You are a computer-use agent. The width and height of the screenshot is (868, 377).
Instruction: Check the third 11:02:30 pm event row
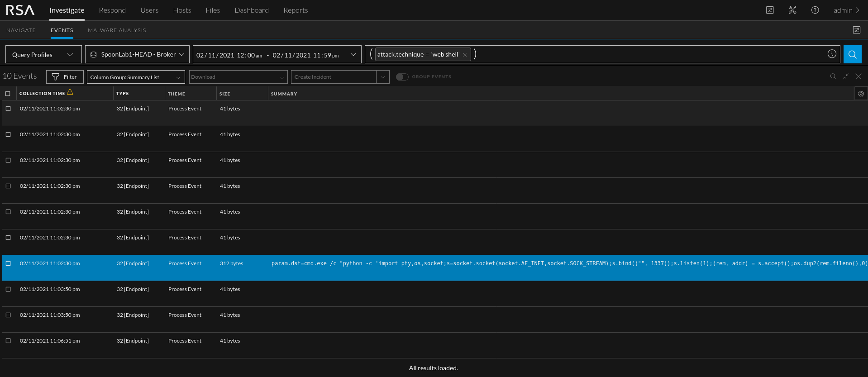(x=8, y=160)
